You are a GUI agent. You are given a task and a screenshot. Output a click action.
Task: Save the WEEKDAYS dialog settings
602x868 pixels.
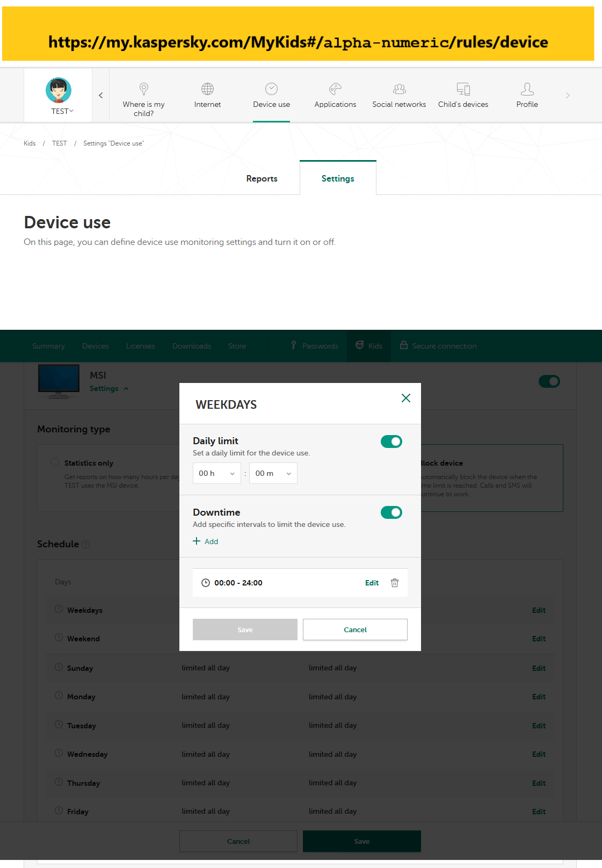pyautogui.click(x=245, y=630)
